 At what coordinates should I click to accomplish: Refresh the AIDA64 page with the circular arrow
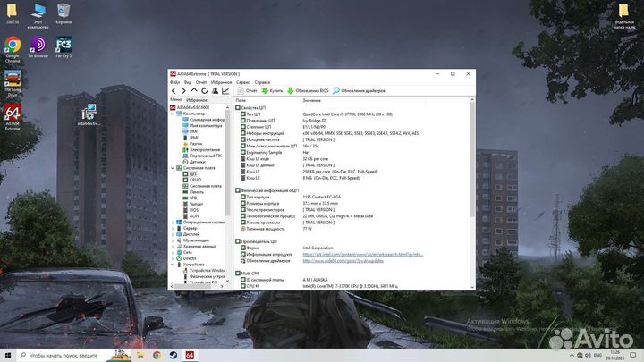[x=204, y=90]
